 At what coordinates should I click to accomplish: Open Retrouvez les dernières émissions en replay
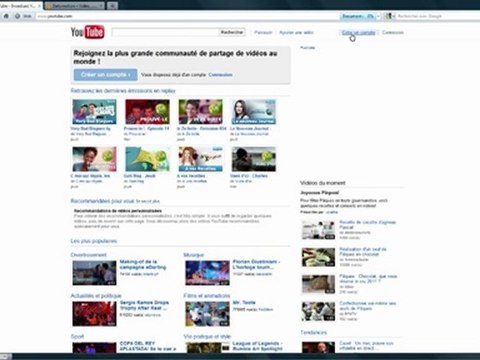123,91
